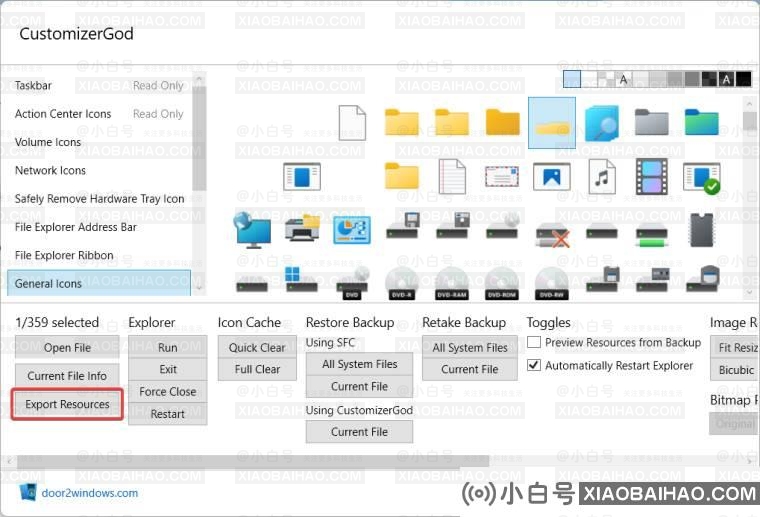Click Current File under Using SFC

pos(359,386)
